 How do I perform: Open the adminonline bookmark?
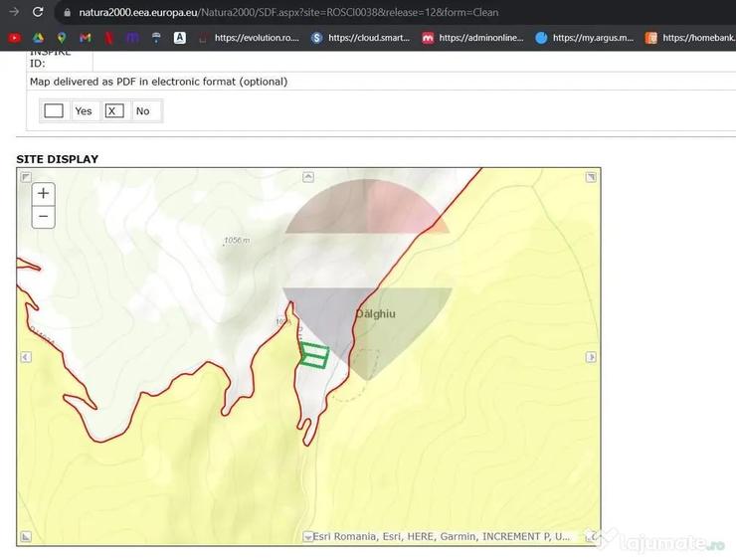click(x=472, y=38)
